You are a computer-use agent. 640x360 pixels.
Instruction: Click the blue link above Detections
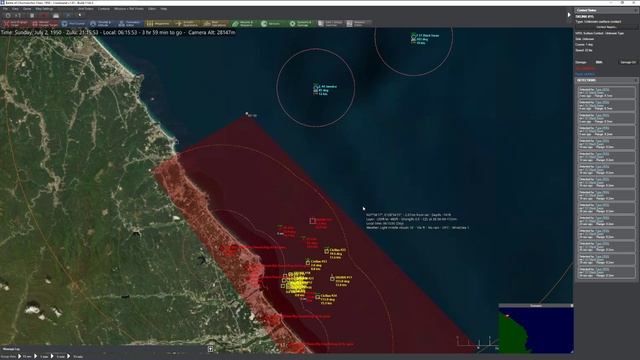tap(585, 74)
